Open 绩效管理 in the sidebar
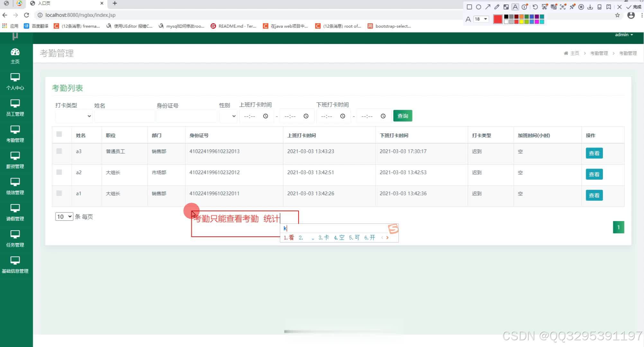Viewport: 644px width, 347px height. pyautogui.click(x=15, y=186)
